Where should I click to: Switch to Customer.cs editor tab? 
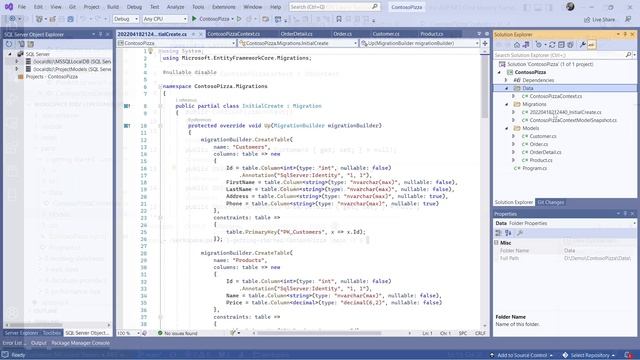tap(386, 34)
